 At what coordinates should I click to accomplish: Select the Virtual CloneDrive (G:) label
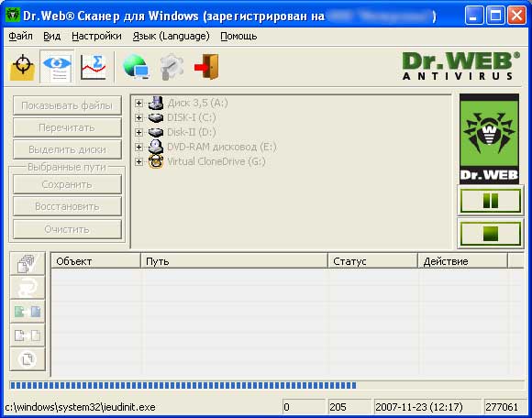click(216, 161)
